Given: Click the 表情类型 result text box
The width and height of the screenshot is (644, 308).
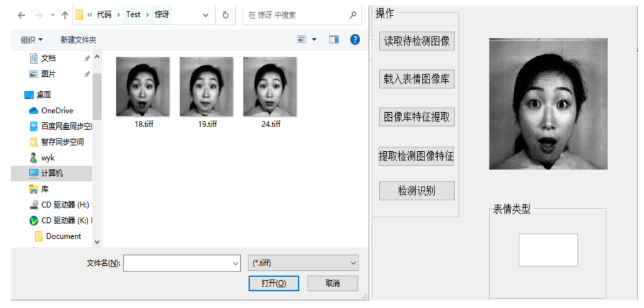Looking at the screenshot, I should (x=548, y=250).
